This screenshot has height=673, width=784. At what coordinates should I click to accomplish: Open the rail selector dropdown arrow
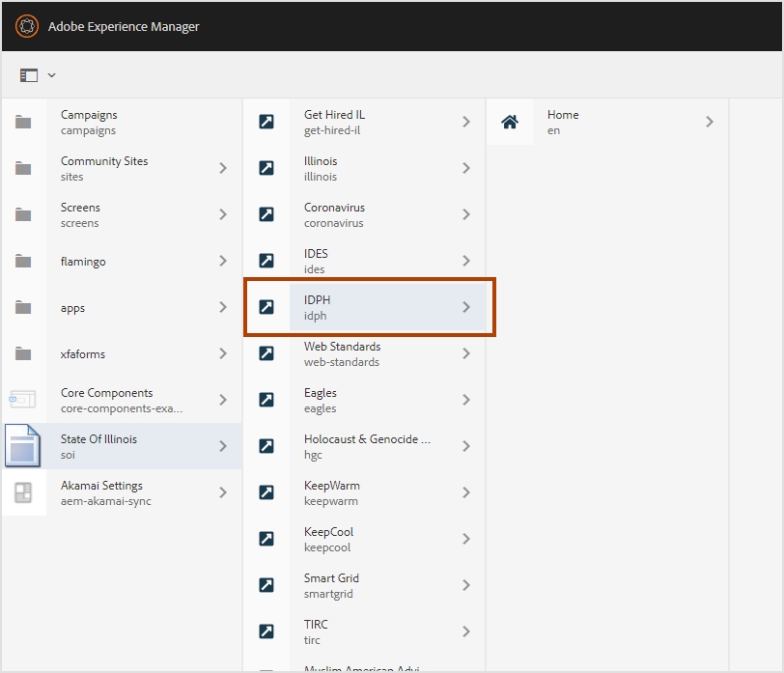51,75
